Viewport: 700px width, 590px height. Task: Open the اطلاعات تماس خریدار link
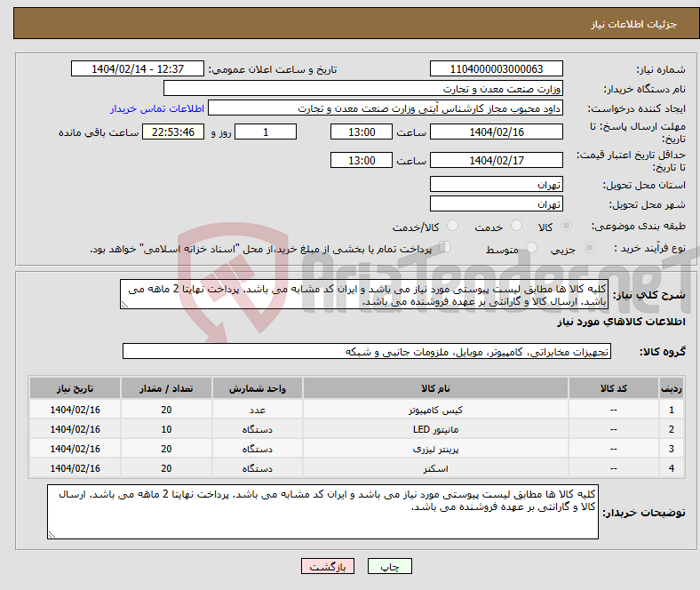click(x=157, y=108)
